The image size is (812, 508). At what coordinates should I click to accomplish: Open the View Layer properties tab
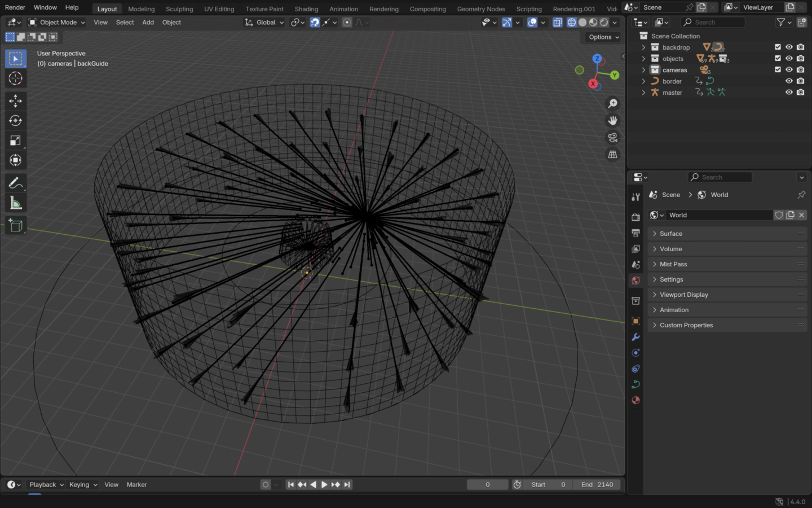[x=636, y=249]
